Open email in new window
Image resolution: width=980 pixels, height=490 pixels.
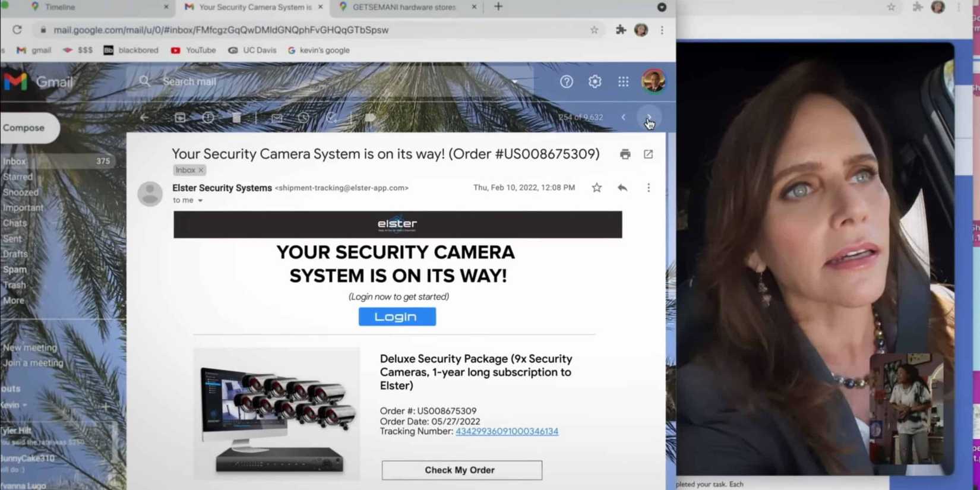[648, 154]
